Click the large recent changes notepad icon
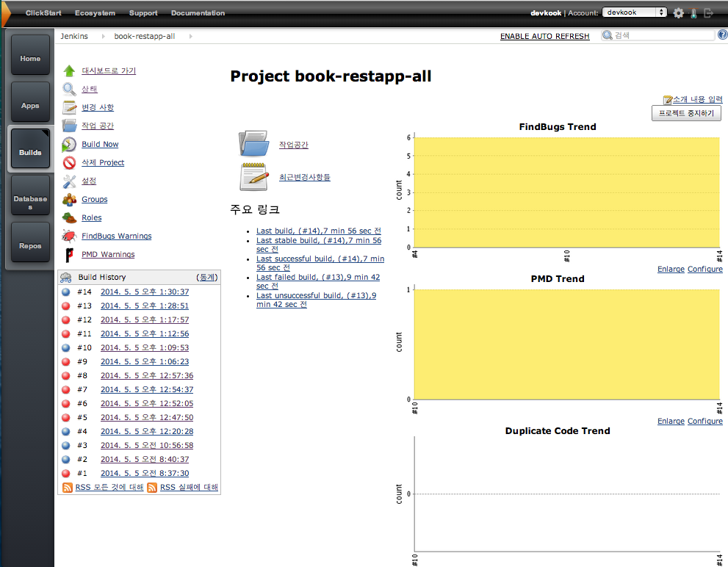This screenshot has width=728, height=567. [254, 176]
